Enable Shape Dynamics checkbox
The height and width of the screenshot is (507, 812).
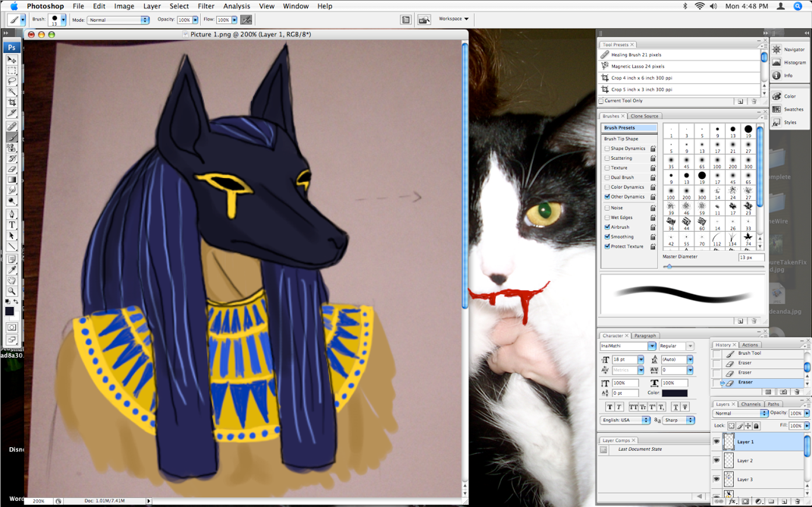607,148
